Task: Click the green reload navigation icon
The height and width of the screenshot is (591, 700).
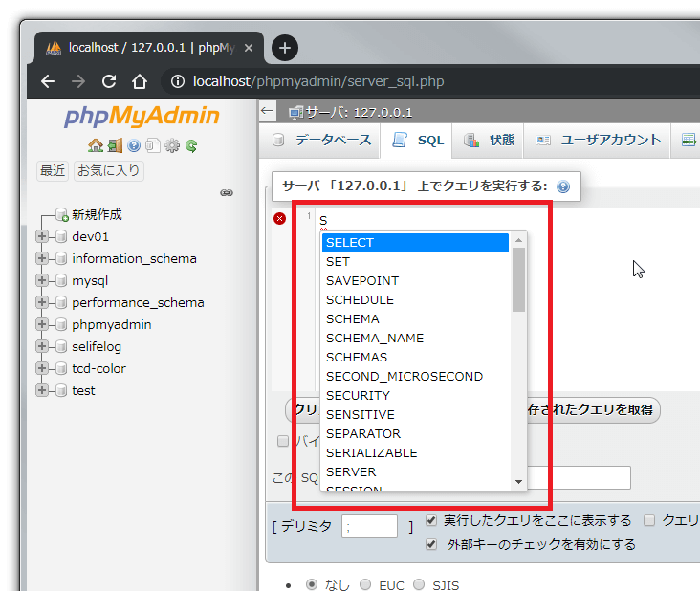Action: click(191, 145)
